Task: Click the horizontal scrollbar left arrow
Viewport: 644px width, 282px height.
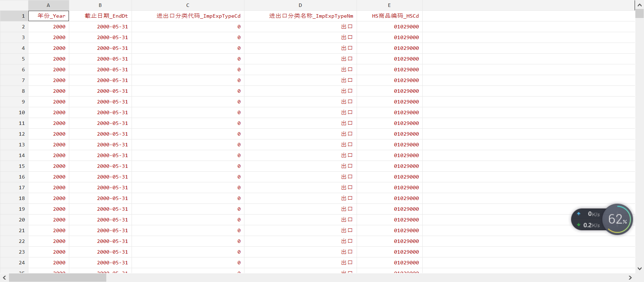Action: coord(4,278)
